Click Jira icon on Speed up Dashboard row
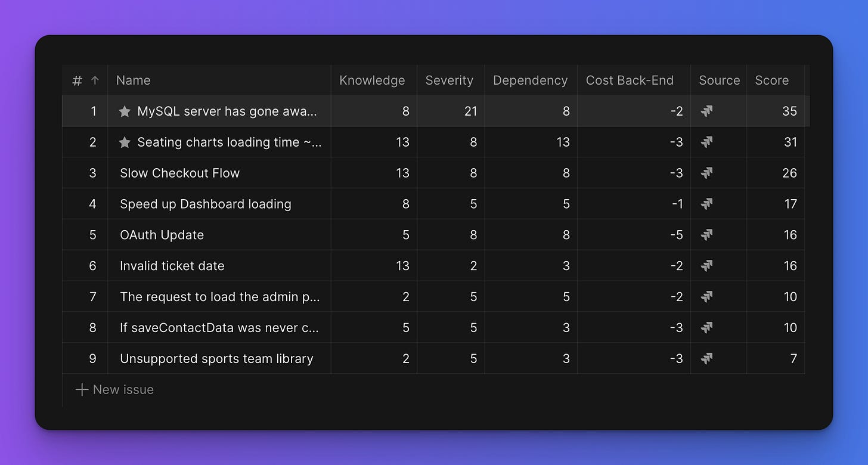This screenshot has width=868, height=465. tap(707, 204)
